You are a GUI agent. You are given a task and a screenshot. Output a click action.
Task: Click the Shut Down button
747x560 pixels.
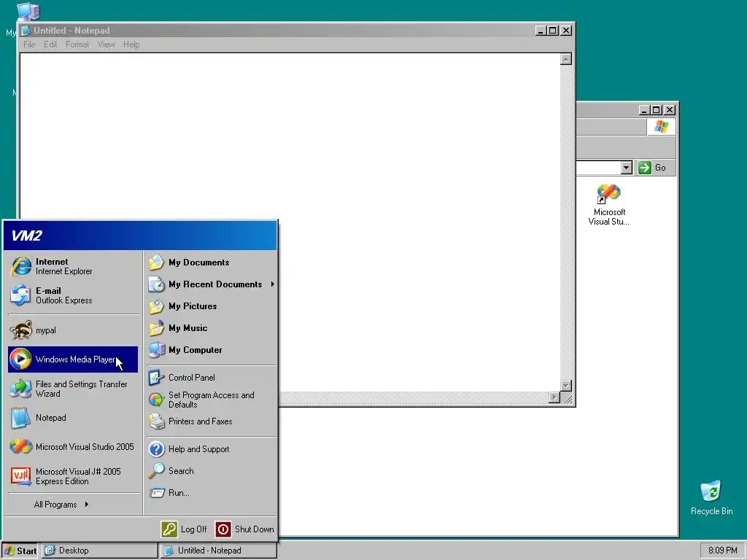click(245, 529)
